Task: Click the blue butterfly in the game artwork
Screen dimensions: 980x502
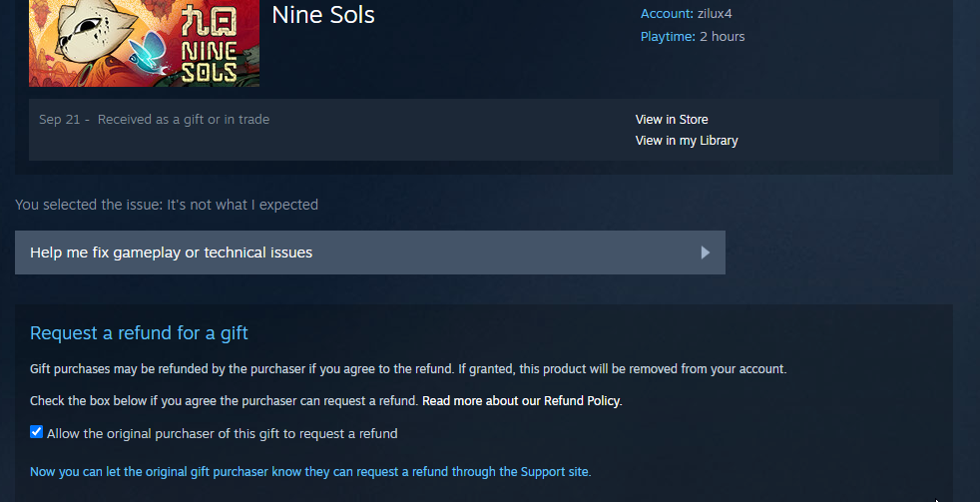Action: point(150,51)
